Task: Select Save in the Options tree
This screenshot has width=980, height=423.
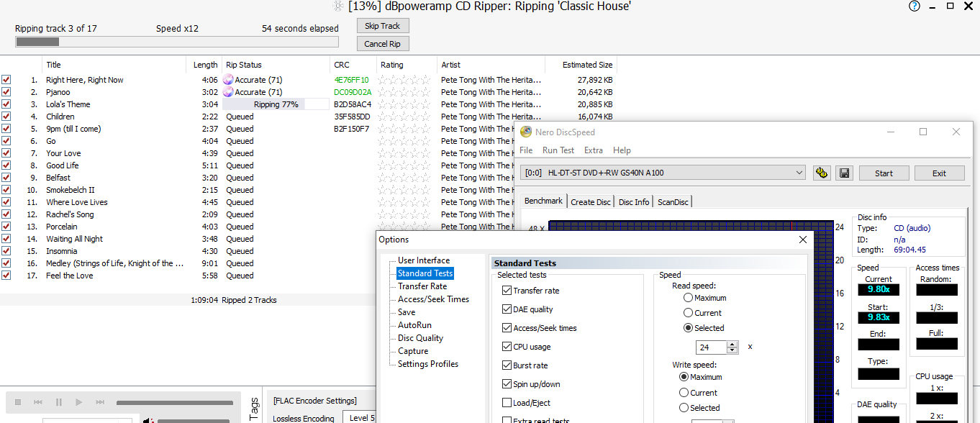Action: (x=407, y=312)
